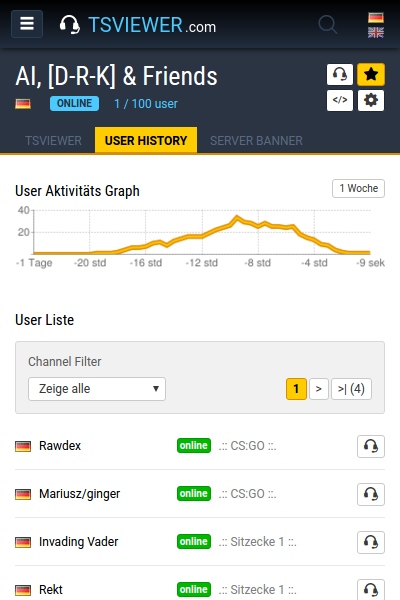Switch to the TSVIEWER tab
Screen dimensions: 400x600
pos(53,140)
